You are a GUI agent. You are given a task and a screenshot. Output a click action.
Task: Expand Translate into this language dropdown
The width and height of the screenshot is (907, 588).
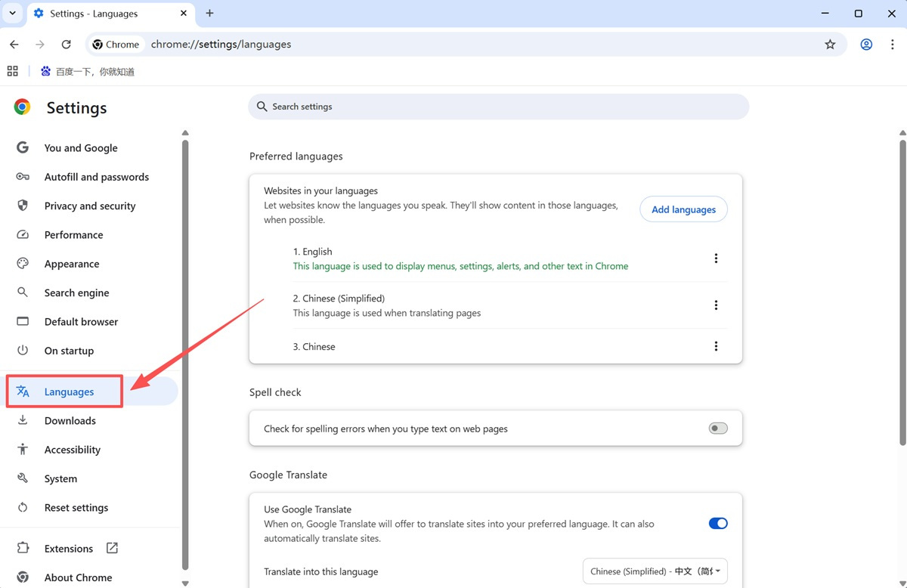tap(655, 571)
